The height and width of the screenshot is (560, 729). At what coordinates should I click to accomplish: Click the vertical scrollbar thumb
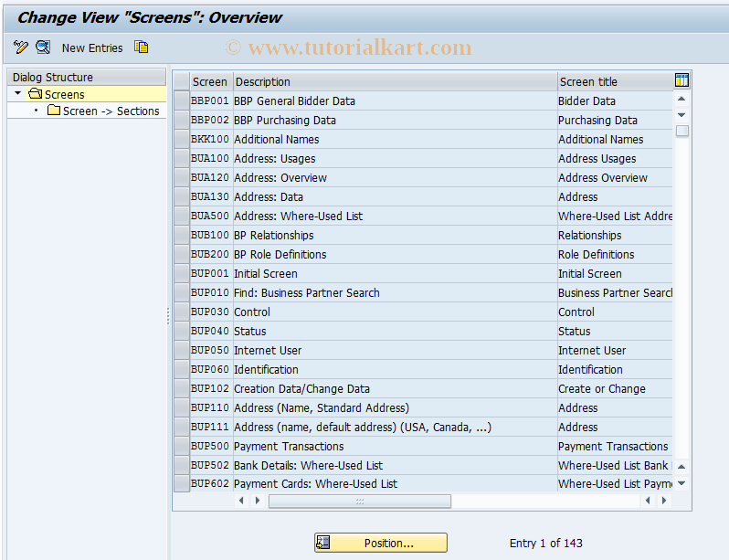tap(682, 131)
